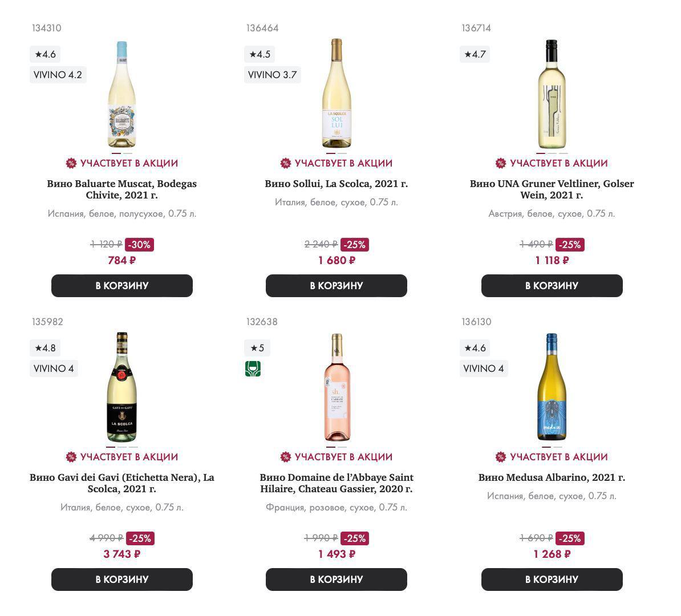Add Sollui La Scolca to cart
Screen dimensions: 681x616
tap(337, 286)
